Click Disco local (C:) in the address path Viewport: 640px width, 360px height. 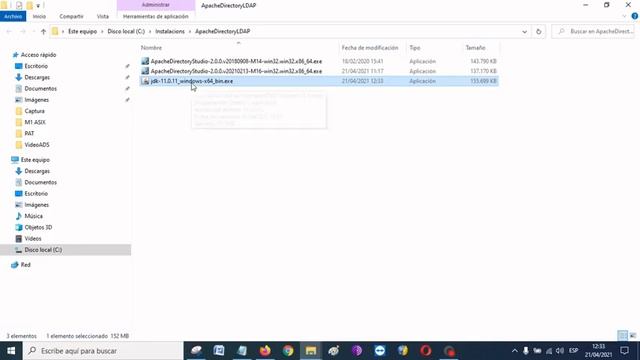126,31
